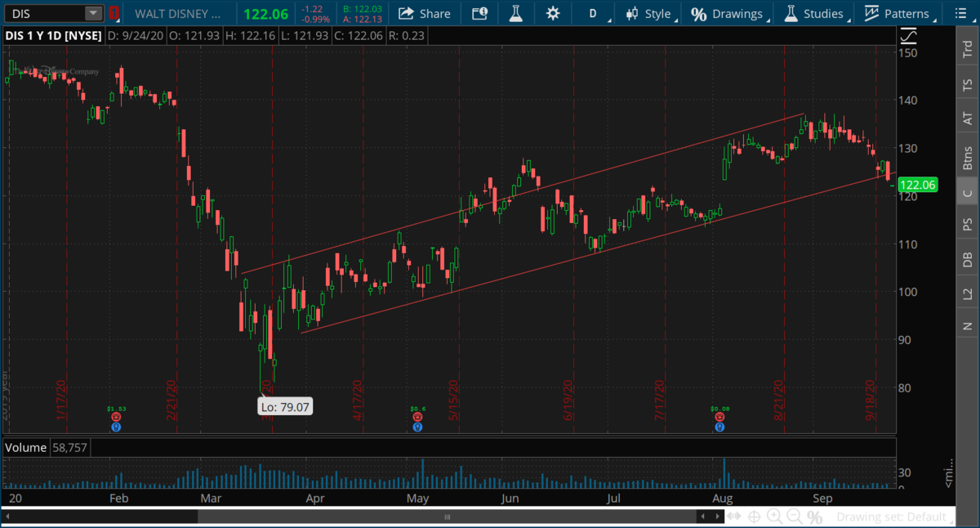Click the horizontal chart scrollbar thumb
This screenshot has width=980, height=528.
(x=447, y=517)
